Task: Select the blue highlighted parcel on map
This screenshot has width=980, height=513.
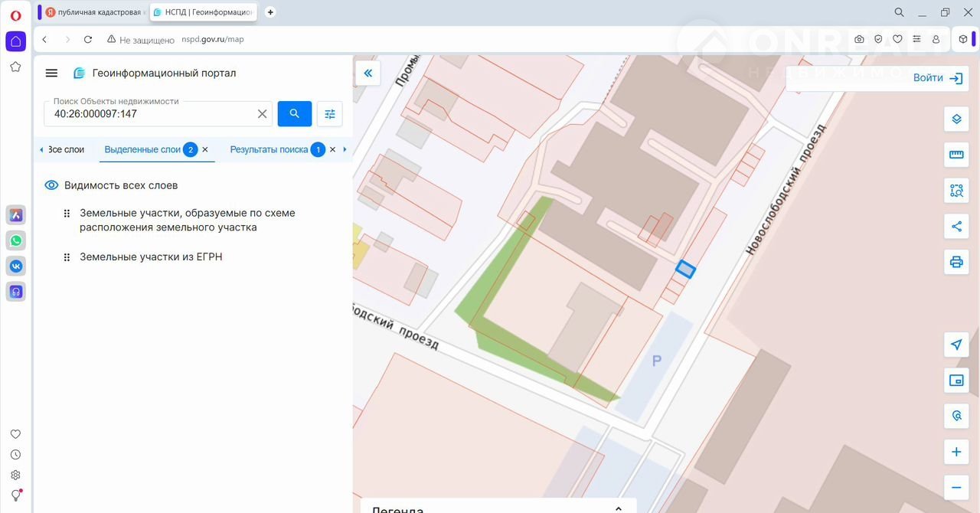Action: (685, 269)
